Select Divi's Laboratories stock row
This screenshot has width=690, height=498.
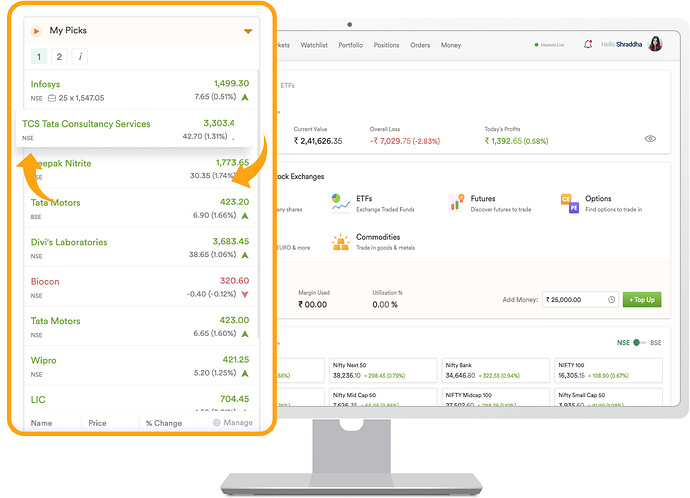141,247
